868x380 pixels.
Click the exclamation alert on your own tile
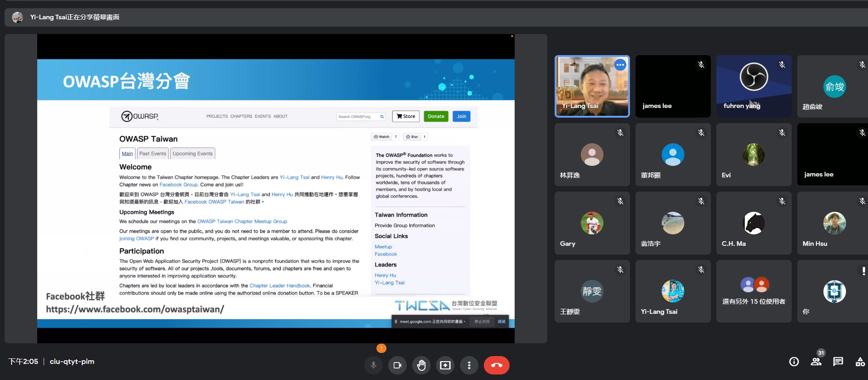pos(863,271)
